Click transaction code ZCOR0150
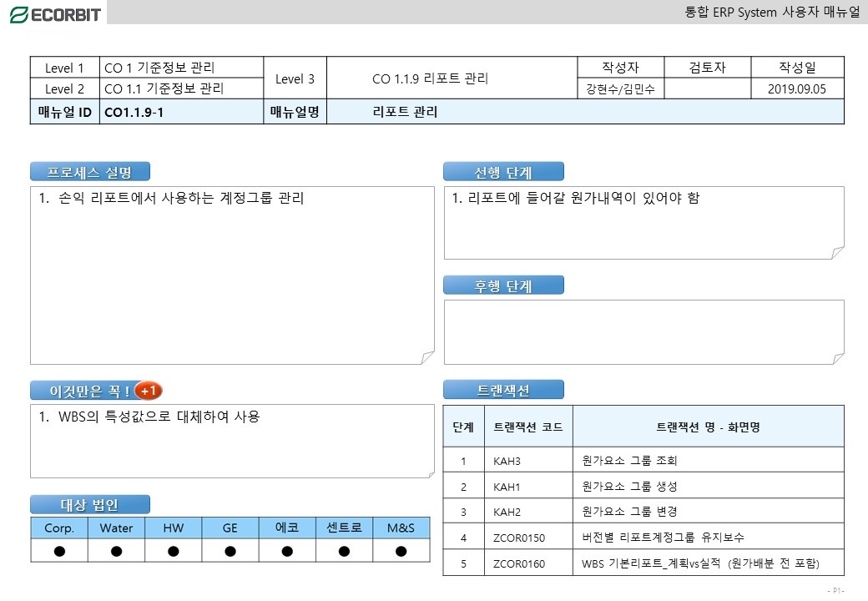The width and height of the screenshot is (868, 601). [x=519, y=538]
